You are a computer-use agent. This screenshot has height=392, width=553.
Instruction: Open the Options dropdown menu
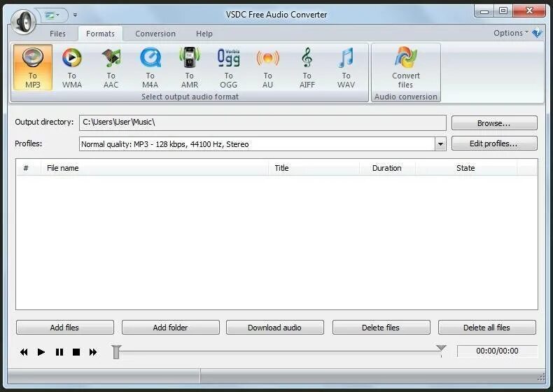click(511, 33)
